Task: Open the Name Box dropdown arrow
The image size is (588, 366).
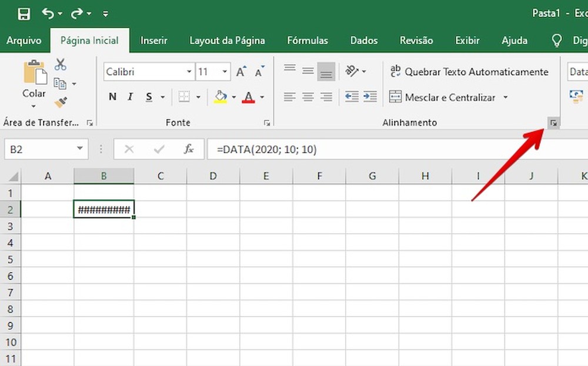Action: coord(80,149)
